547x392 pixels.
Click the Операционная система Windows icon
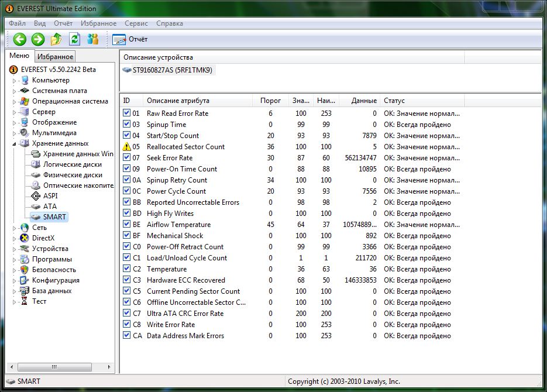pos(25,101)
